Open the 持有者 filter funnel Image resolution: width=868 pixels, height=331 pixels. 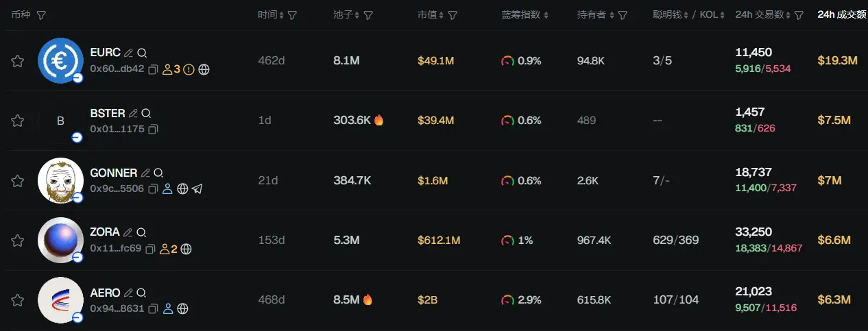point(623,15)
